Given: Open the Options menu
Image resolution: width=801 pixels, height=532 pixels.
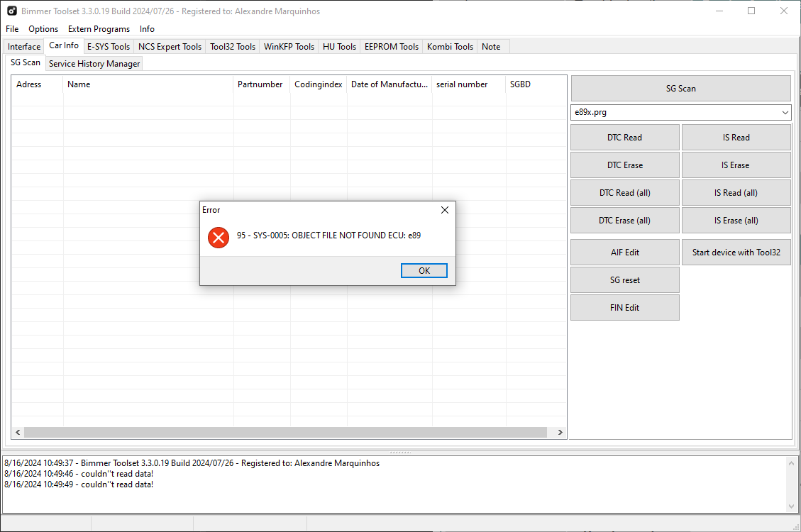Looking at the screenshot, I should click(x=43, y=29).
